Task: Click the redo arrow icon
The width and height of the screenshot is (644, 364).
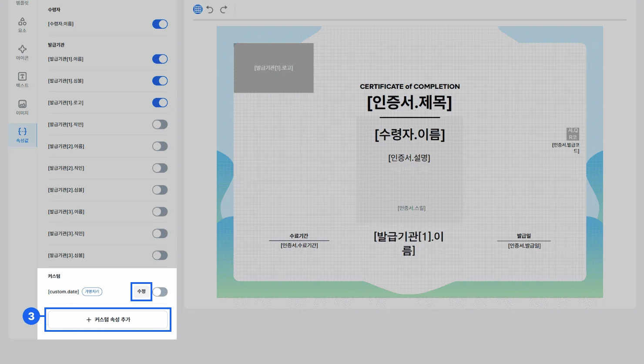Action: pyautogui.click(x=224, y=9)
